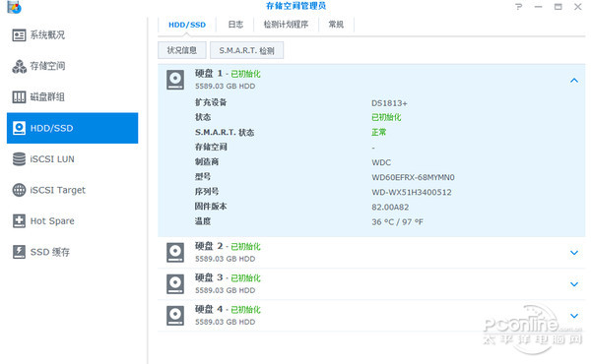Click the S.M.A.R.T. status 正常 value
591x364 pixels.
pyautogui.click(x=379, y=132)
